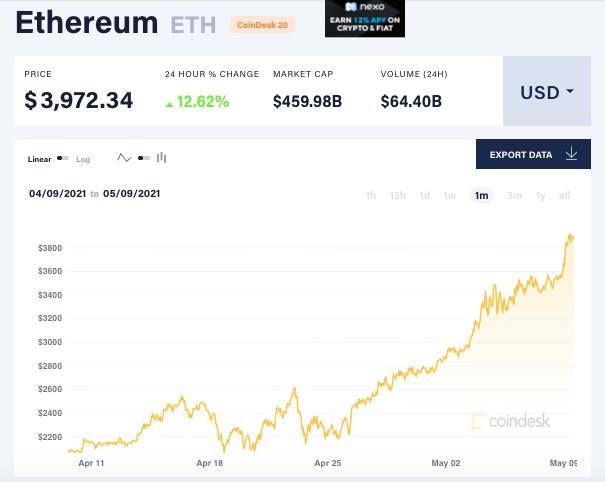Open the end date 05/09/2021 picker
Image resolution: width=605 pixels, height=482 pixels.
[x=132, y=194]
